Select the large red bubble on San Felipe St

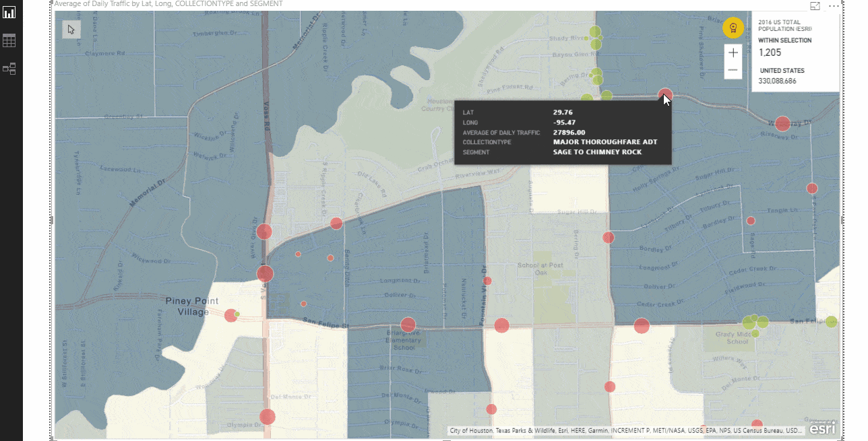(x=407, y=325)
